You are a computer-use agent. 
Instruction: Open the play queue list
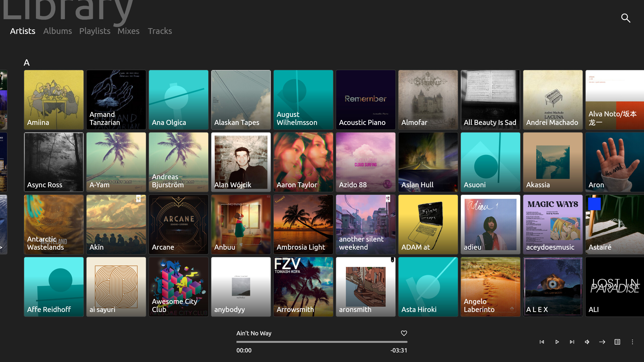pos(617,342)
